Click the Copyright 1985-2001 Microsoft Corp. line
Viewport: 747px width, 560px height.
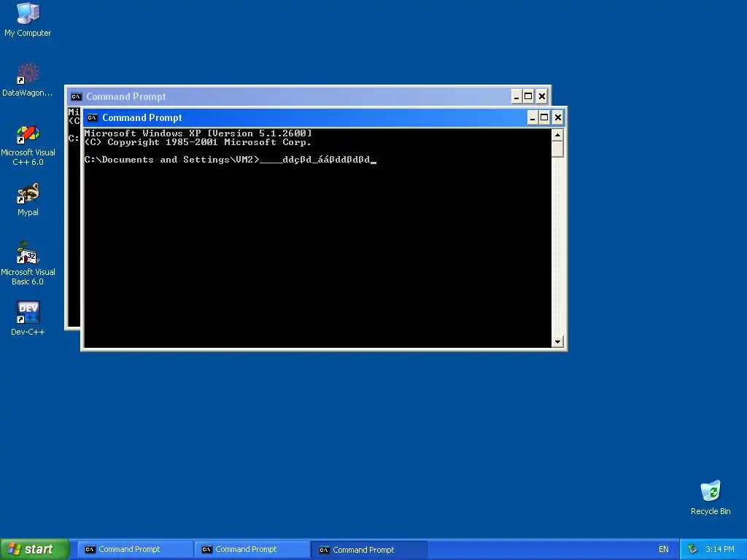[198, 142]
